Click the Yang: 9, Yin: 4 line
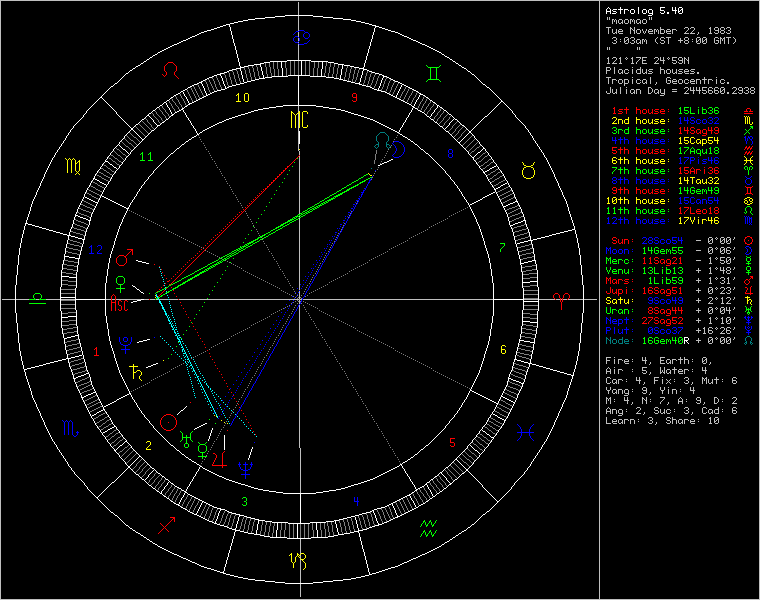 coord(651,391)
